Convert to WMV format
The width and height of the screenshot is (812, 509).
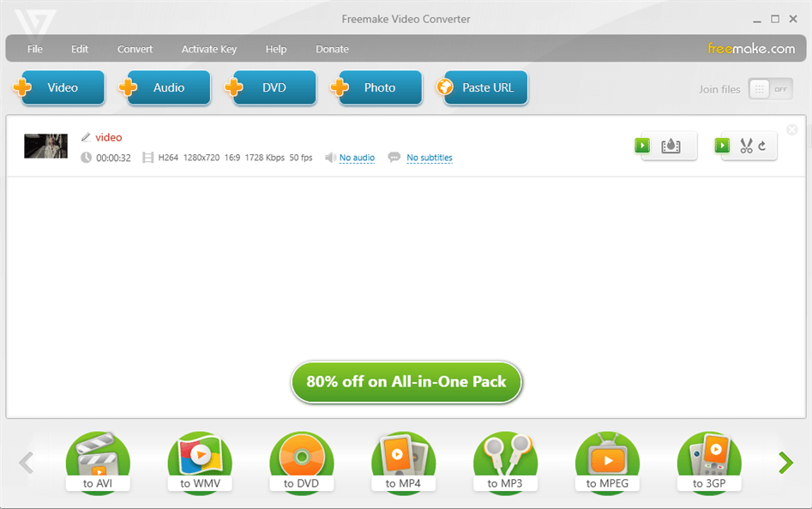tap(200, 463)
